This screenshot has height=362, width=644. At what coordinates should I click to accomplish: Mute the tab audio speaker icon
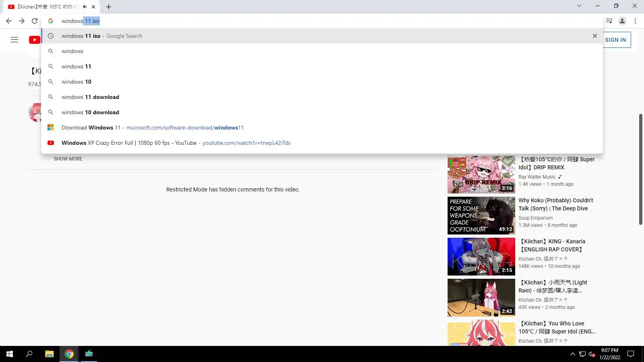pyautogui.click(x=85, y=7)
